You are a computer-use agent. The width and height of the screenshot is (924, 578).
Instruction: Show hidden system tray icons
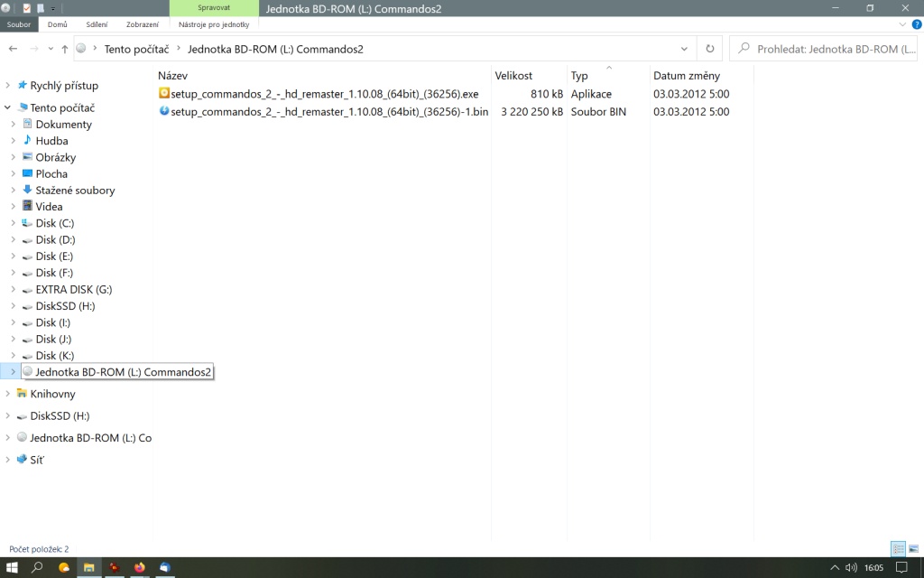point(835,567)
